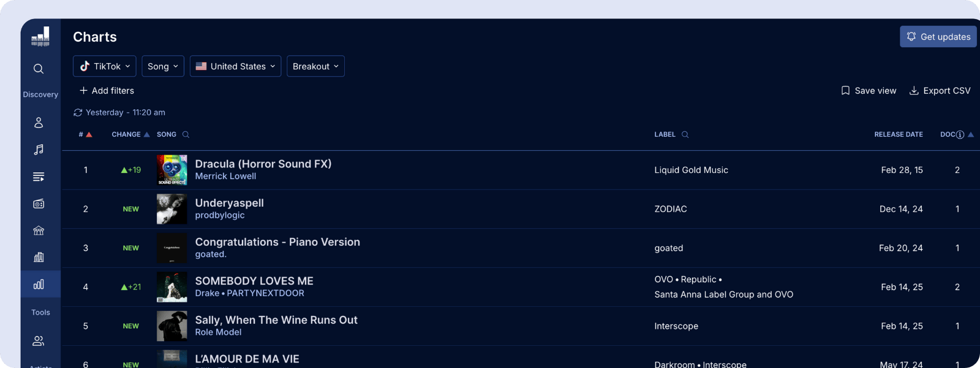The image size is (980, 368).
Task: Open the United States country dropdown
Action: tap(235, 66)
